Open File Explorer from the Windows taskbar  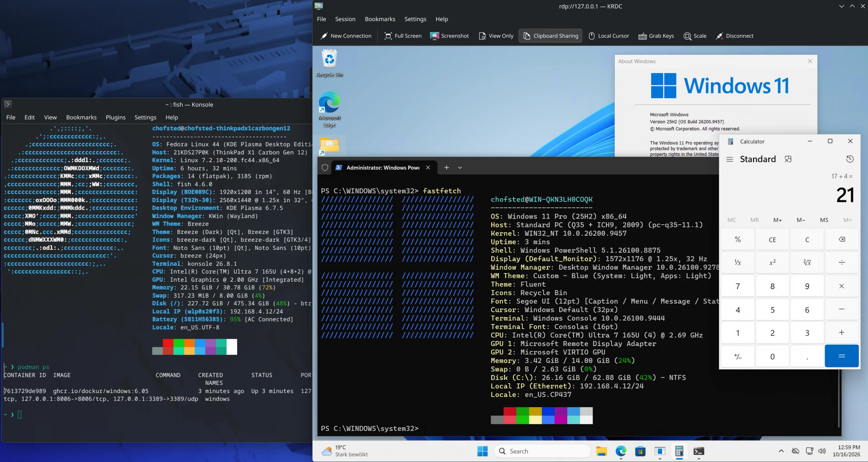(x=602, y=451)
